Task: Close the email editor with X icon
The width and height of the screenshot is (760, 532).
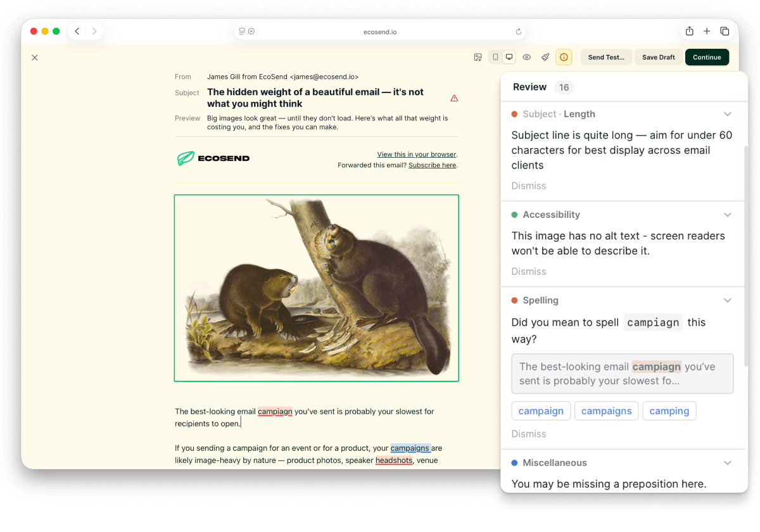Action: [35, 58]
